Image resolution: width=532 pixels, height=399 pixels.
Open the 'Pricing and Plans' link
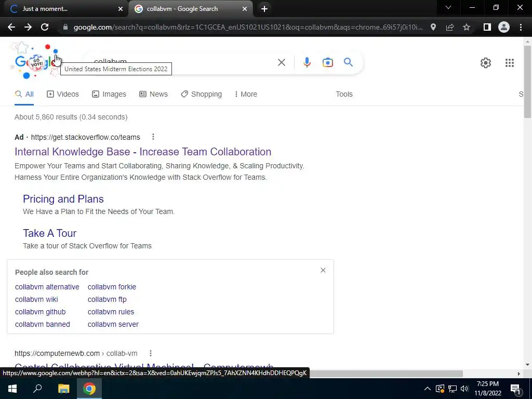[x=63, y=199]
